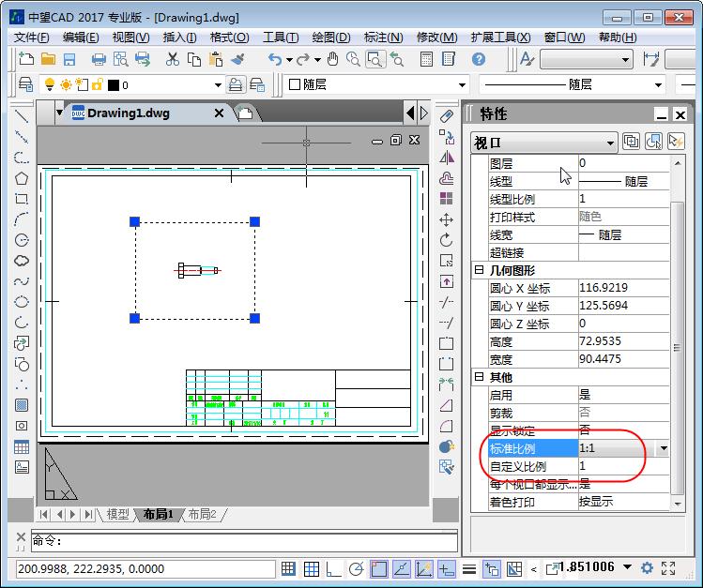
Task: Select the Rectangle drawing tool
Action: pos(21,199)
